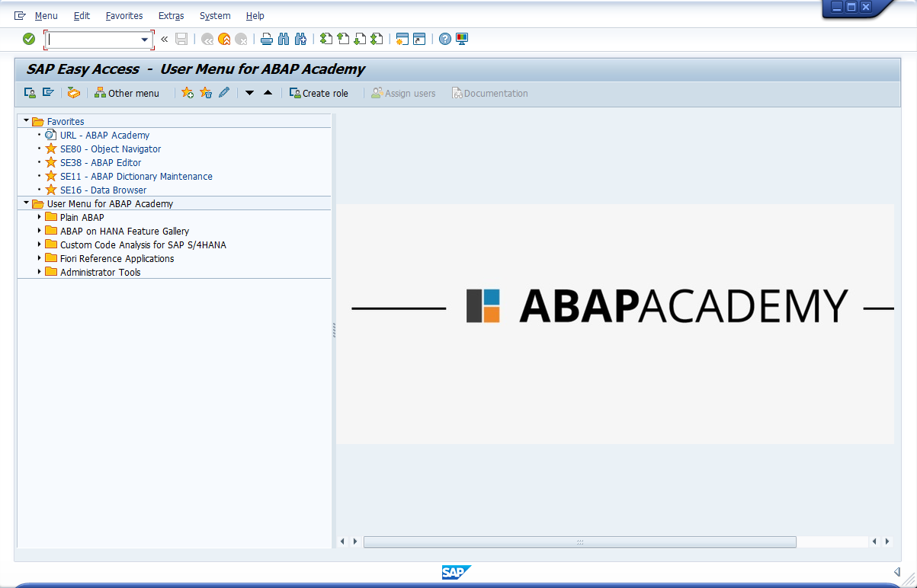Click the Customize Local Layout monitor icon
The image size is (917, 588).
pyautogui.click(x=460, y=39)
